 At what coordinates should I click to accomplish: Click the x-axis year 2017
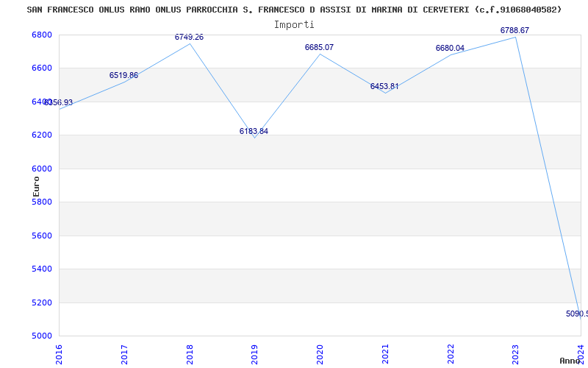[124, 354]
